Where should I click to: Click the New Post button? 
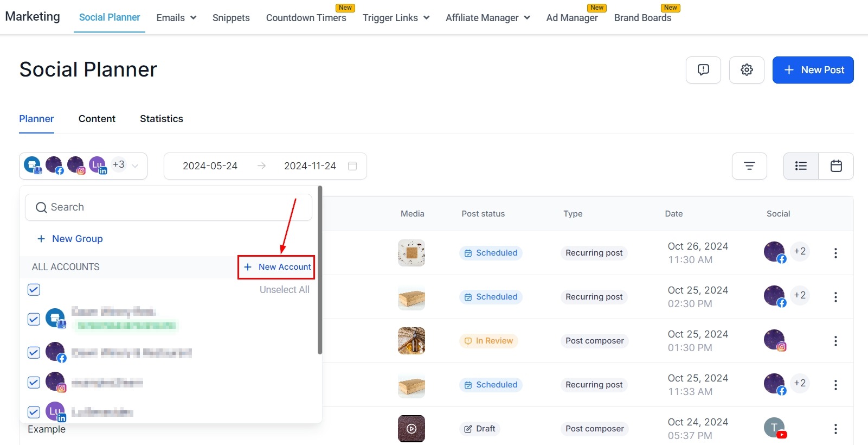coord(813,70)
